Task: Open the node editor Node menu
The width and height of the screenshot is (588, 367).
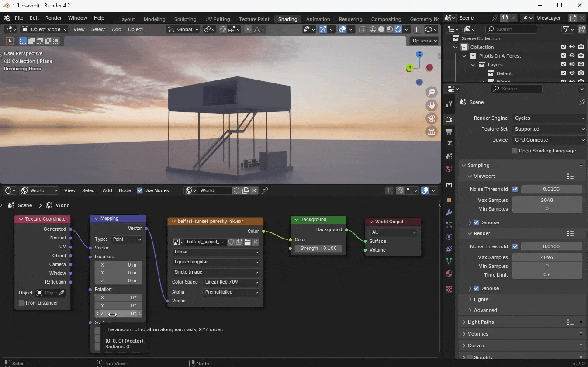Action: (125, 190)
